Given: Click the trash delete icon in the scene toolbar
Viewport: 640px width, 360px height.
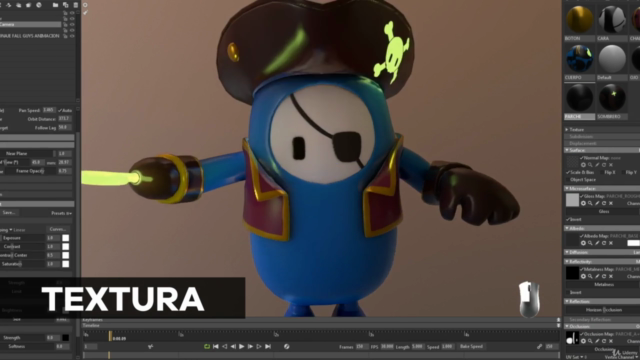Looking at the screenshot, I should point(76,5).
